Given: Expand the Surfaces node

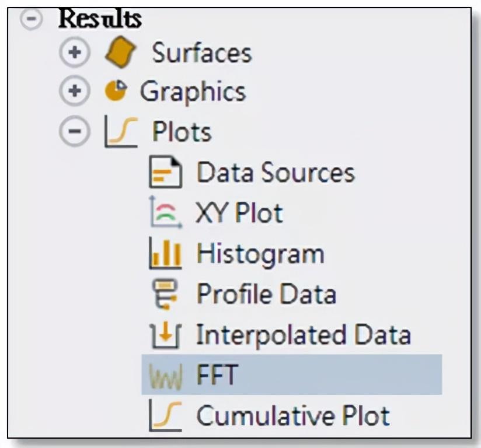Looking at the screenshot, I should tap(74, 53).
